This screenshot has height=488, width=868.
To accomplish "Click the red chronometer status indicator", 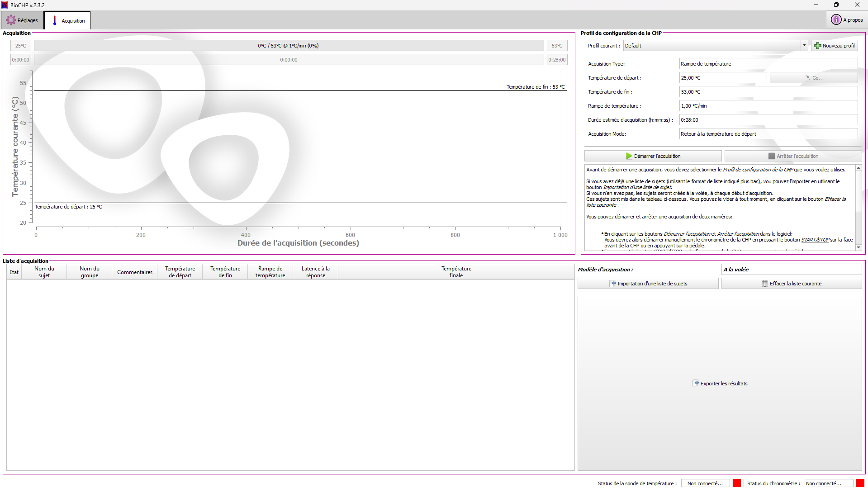I will 860,483.
